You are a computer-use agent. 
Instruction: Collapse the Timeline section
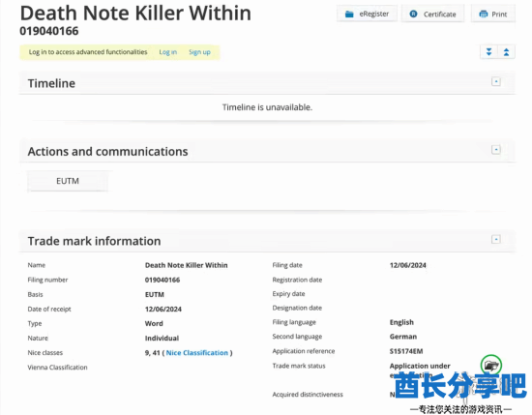coord(496,81)
